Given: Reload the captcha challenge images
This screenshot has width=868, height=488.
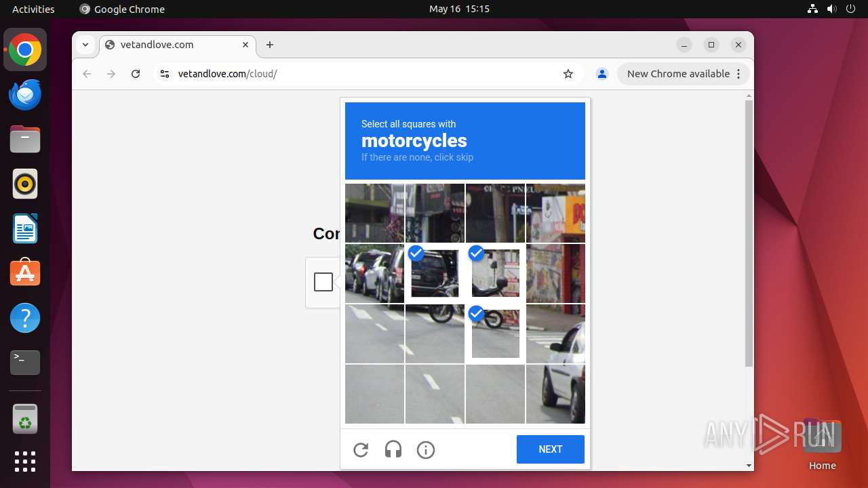Looking at the screenshot, I should (361, 449).
